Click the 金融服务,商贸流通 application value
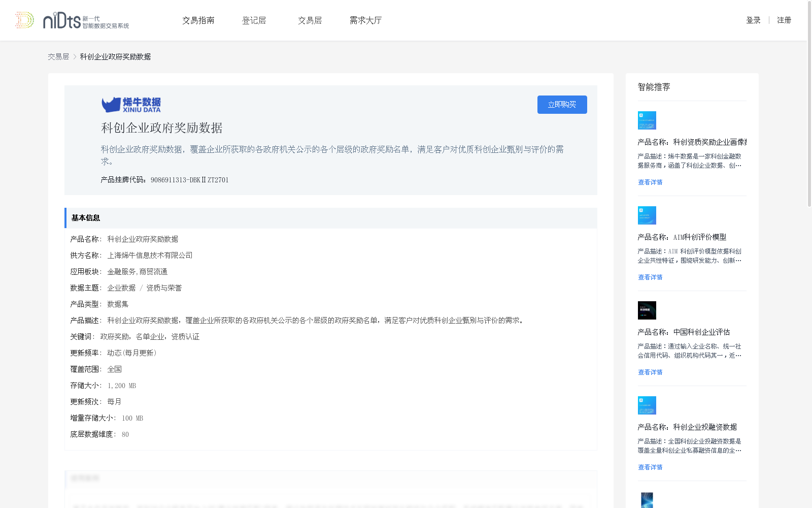The width and height of the screenshot is (812, 508). (x=137, y=272)
